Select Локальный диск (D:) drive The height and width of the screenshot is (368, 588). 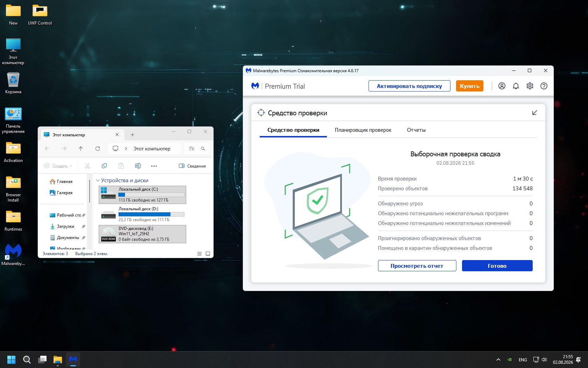tap(142, 214)
